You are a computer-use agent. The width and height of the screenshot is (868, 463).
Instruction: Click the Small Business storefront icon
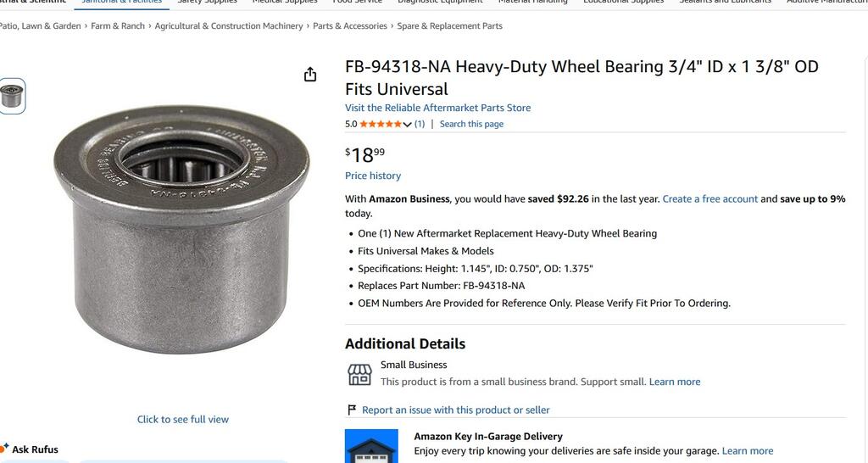[x=360, y=374]
